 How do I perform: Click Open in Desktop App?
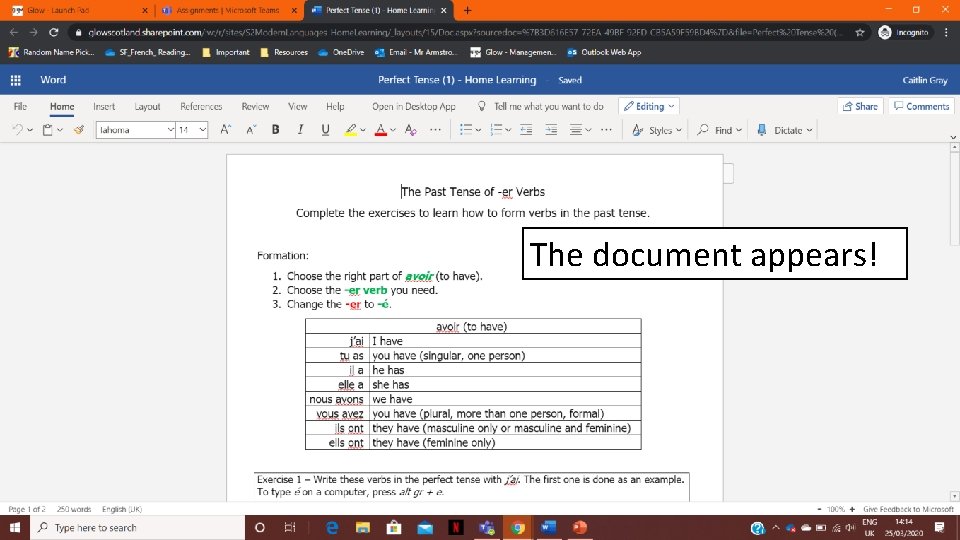(x=414, y=107)
